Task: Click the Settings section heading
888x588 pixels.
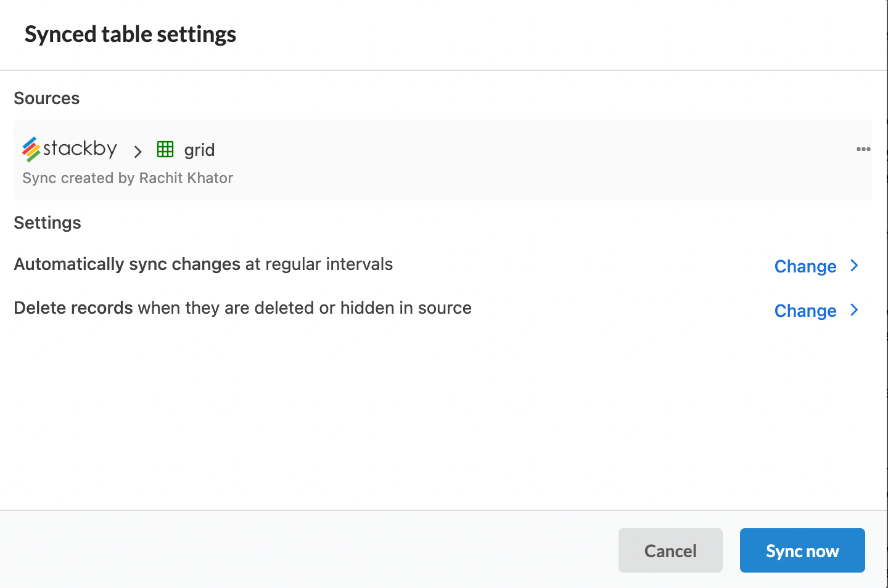Action: point(47,223)
